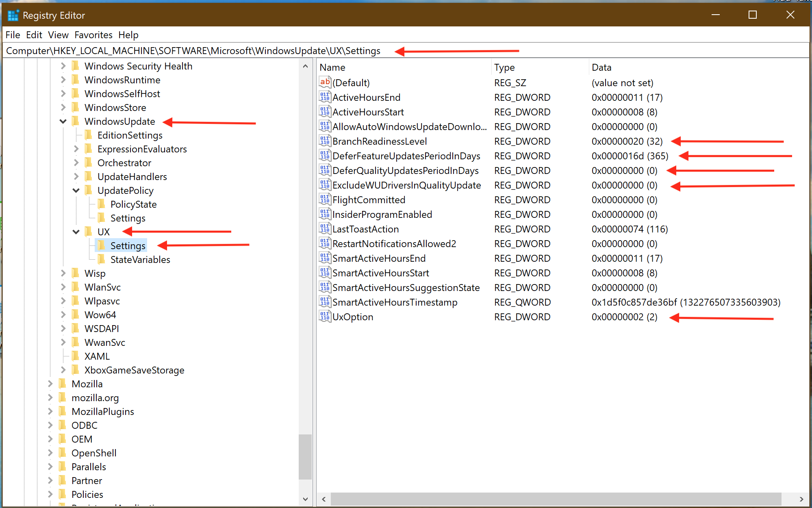Screen dimensions: 812x508
Task: Click the DWORD icon beside DeferFeatureUpdatesPeriodInDays
Action: pyautogui.click(x=324, y=156)
